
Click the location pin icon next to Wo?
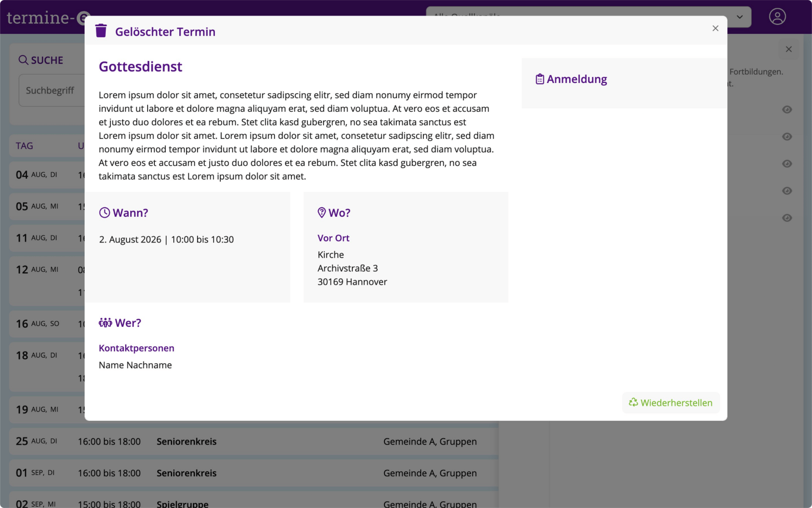(x=322, y=213)
